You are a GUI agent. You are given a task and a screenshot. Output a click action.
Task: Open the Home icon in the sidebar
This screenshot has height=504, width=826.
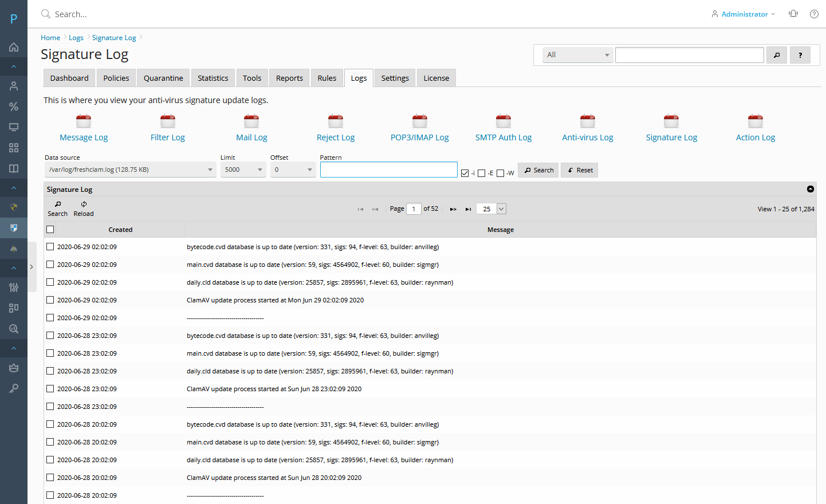click(14, 47)
